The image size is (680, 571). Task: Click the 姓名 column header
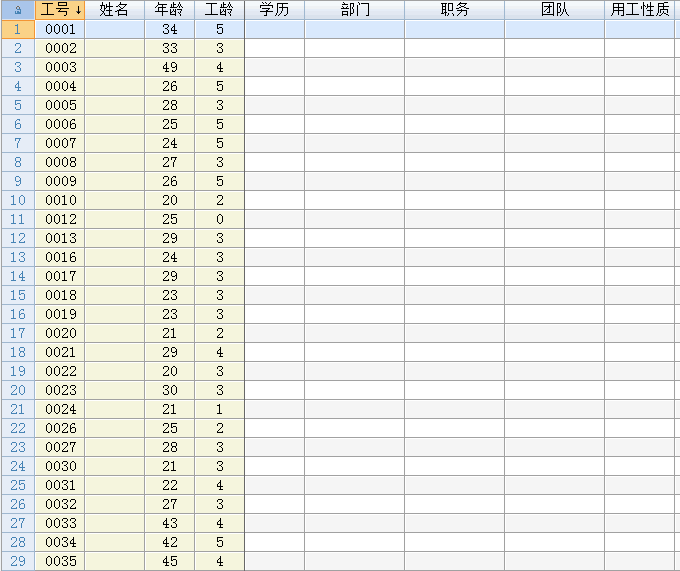(x=114, y=10)
